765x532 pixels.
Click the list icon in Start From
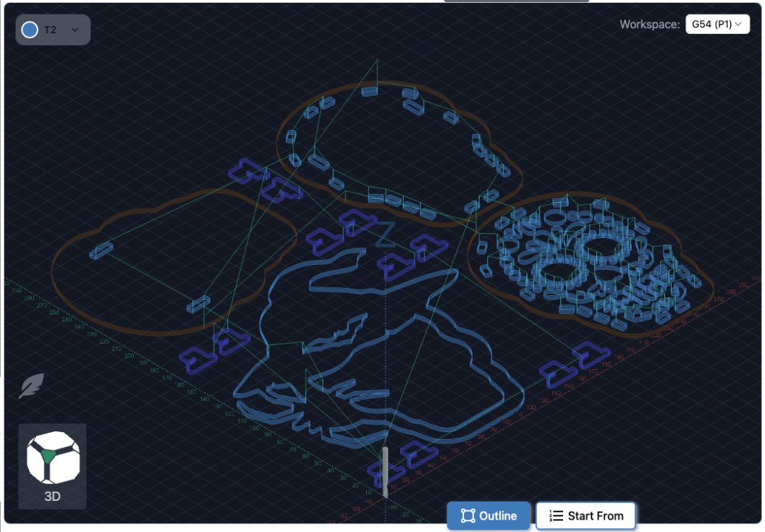(556, 516)
